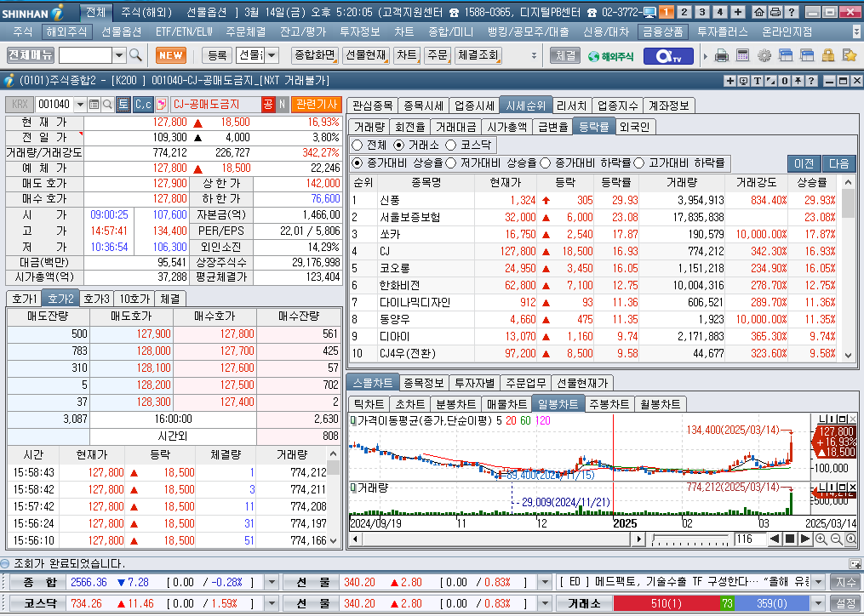Select 고가대비 하락률 radio option
The image size is (864, 616).
click(639, 163)
